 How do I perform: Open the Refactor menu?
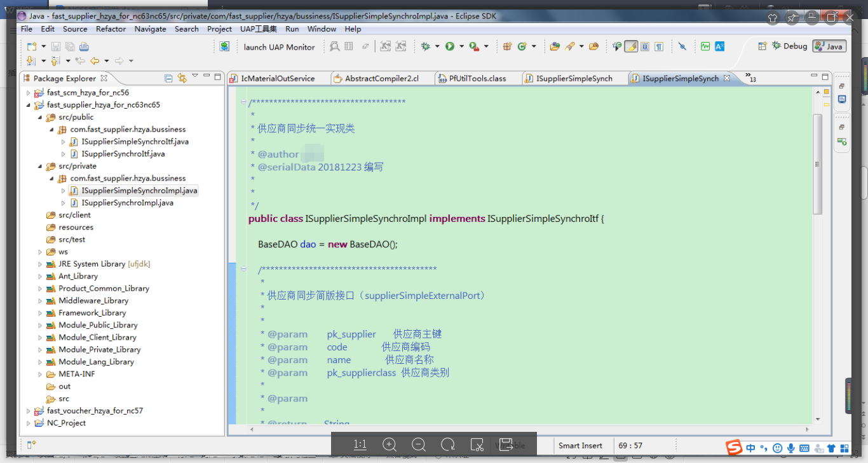pos(111,29)
